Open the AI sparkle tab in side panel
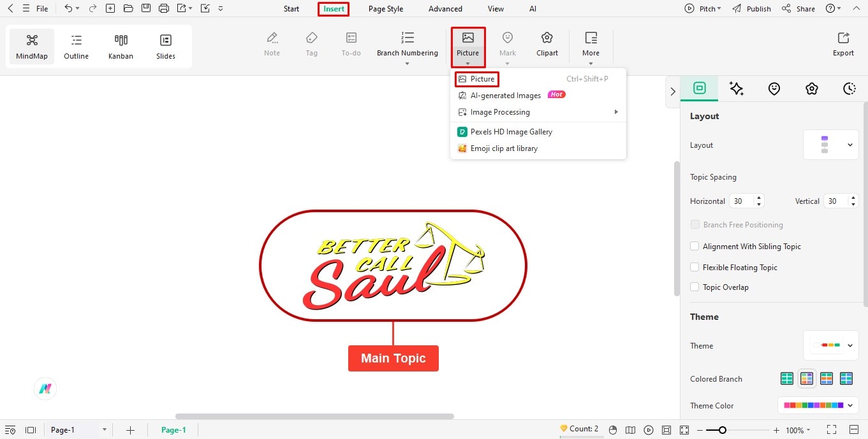 pyautogui.click(x=737, y=89)
